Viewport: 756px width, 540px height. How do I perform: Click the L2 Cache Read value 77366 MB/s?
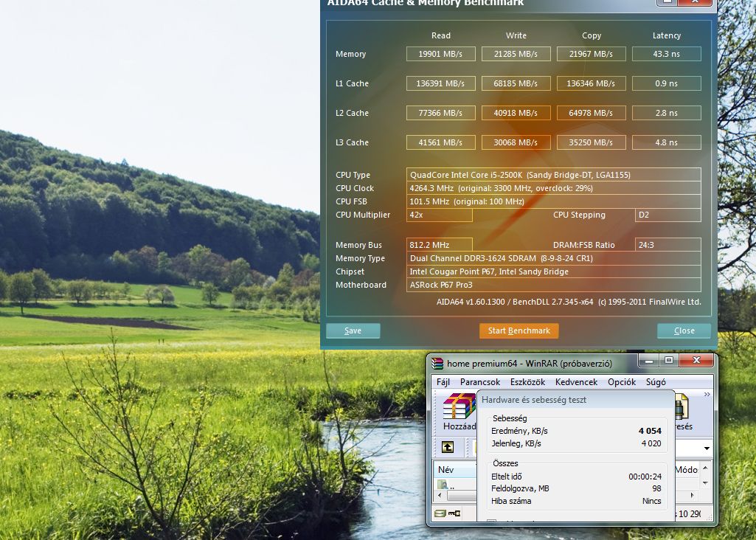point(440,113)
